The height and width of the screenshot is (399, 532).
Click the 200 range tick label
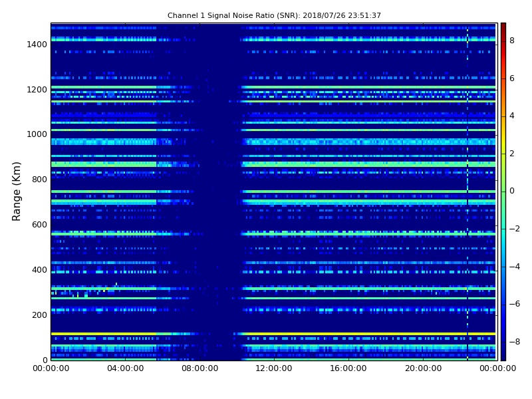click(x=39, y=315)
